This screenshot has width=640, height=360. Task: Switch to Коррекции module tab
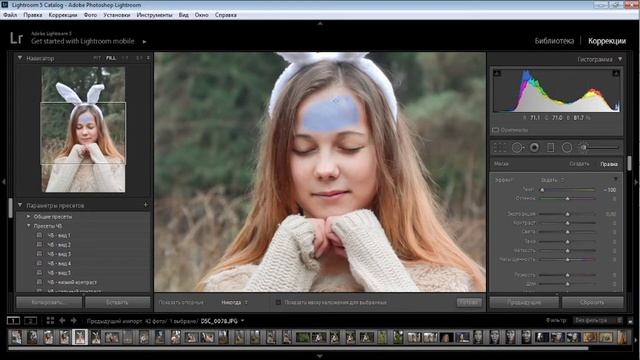coord(607,41)
